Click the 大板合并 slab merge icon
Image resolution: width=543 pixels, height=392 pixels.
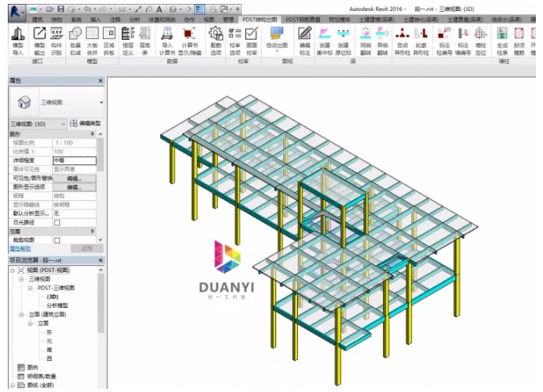point(92,34)
